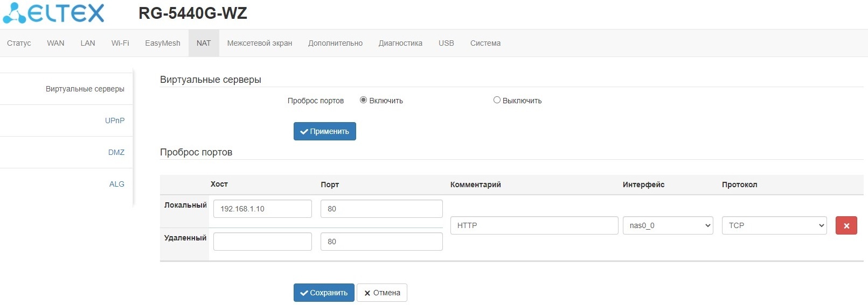Click the HTTP comment field
868x305 pixels.
pos(534,225)
